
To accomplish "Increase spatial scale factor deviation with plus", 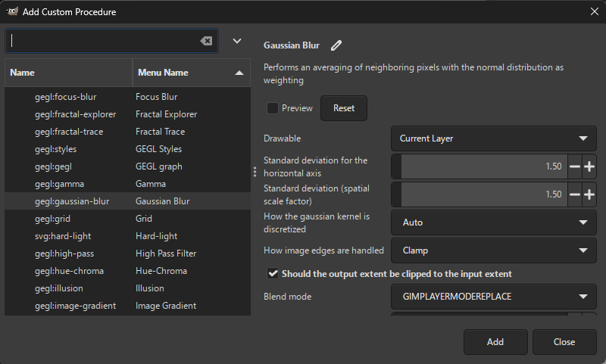I will tap(589, 194).
